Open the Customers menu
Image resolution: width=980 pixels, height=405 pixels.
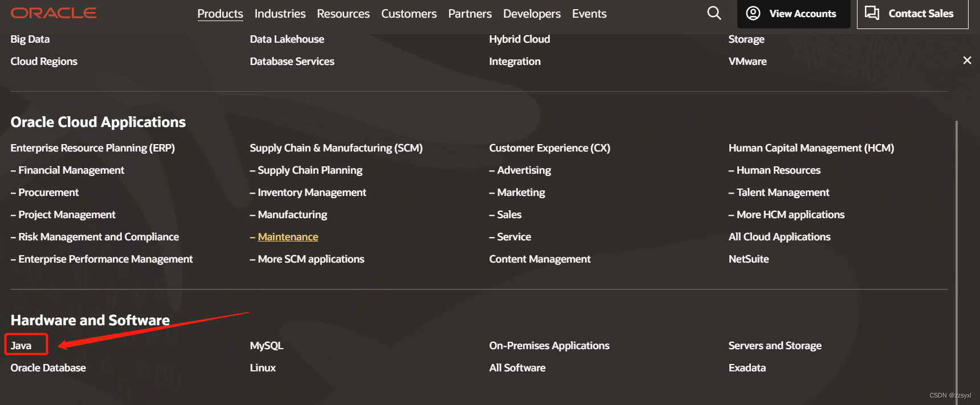click(409, 14)
